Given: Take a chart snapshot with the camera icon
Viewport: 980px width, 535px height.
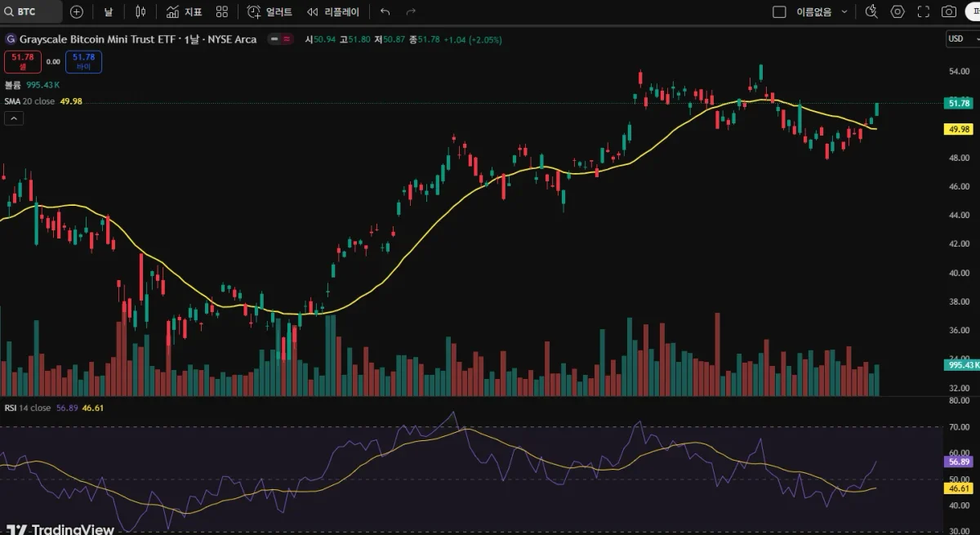Looking at the screenshot, I should pos(949,12).
